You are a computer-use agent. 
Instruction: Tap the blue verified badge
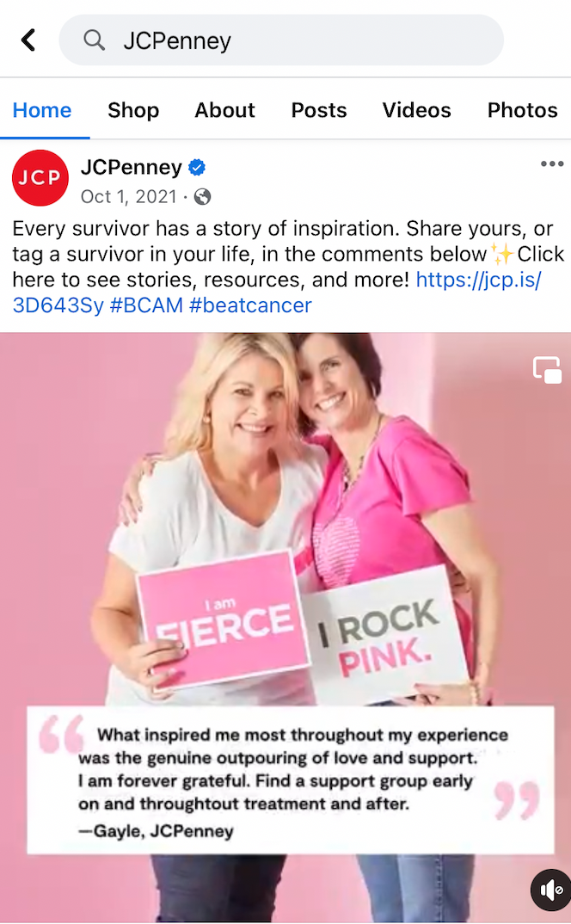click(x=197, y=168)
